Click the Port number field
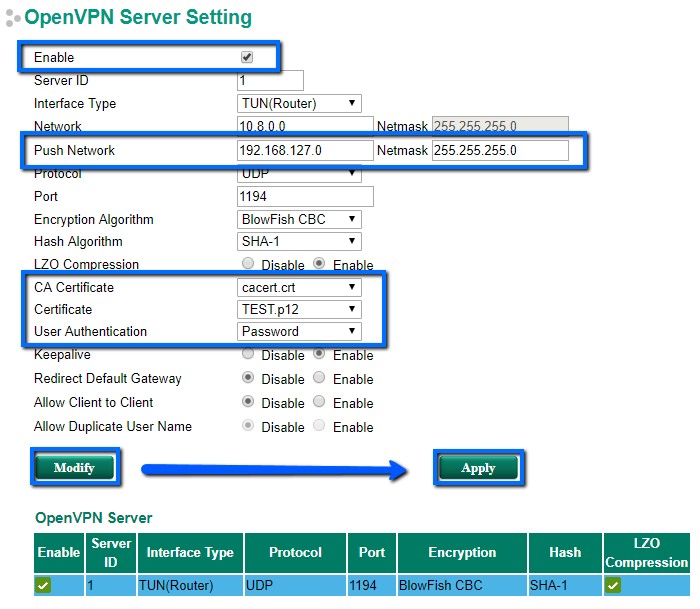700x609 pixels. tap(305, 197)
